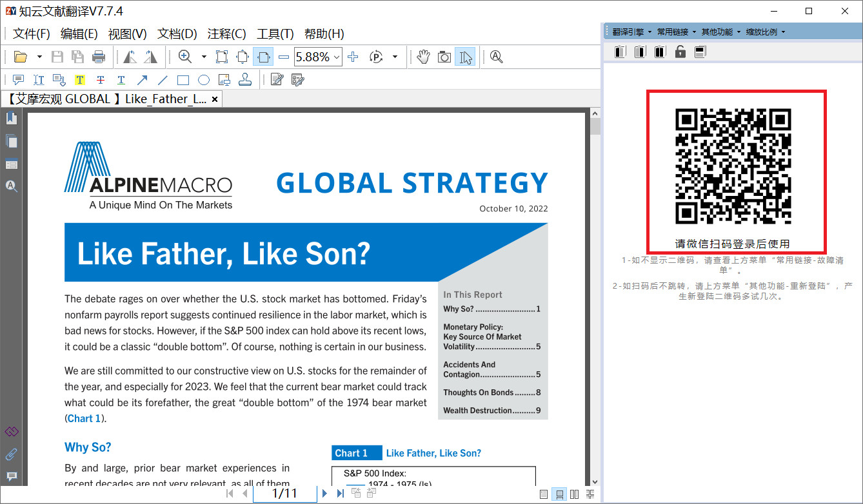Toggle Fit Width view mode
The height and width of the screenshot is (504, 863).
[x=263, y=57]
